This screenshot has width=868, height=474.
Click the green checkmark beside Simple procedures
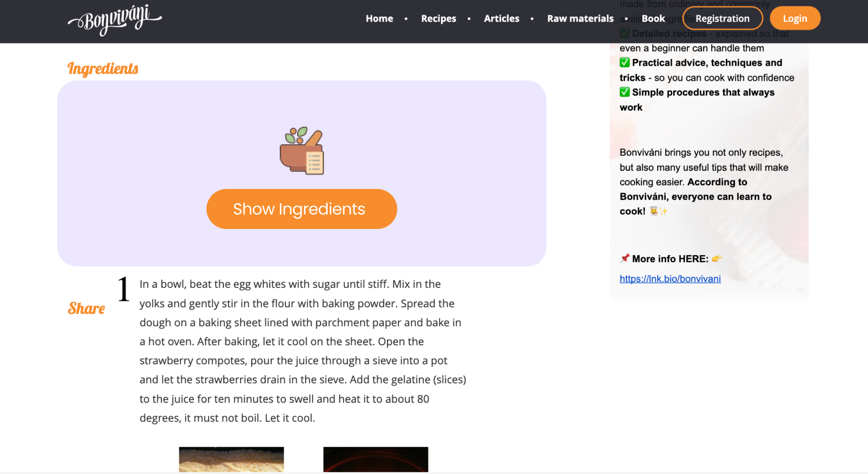tap(625, 92)
